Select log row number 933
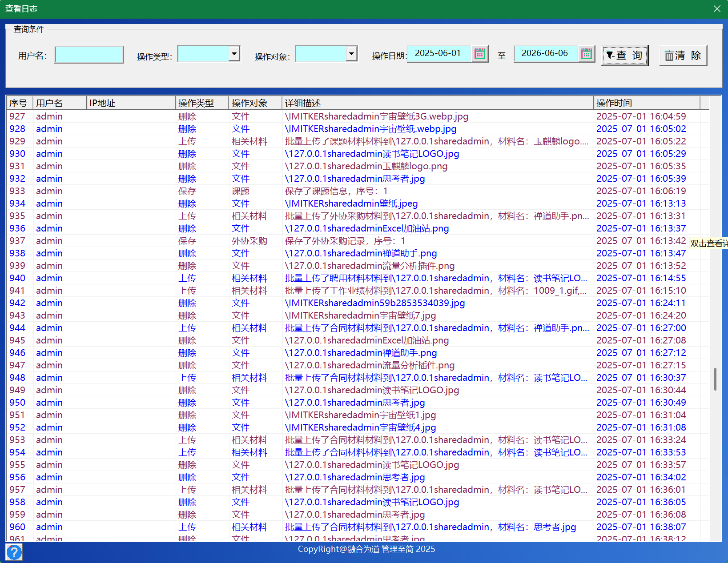The width and height of the screenshot is (728, 563). click(358, 191)
